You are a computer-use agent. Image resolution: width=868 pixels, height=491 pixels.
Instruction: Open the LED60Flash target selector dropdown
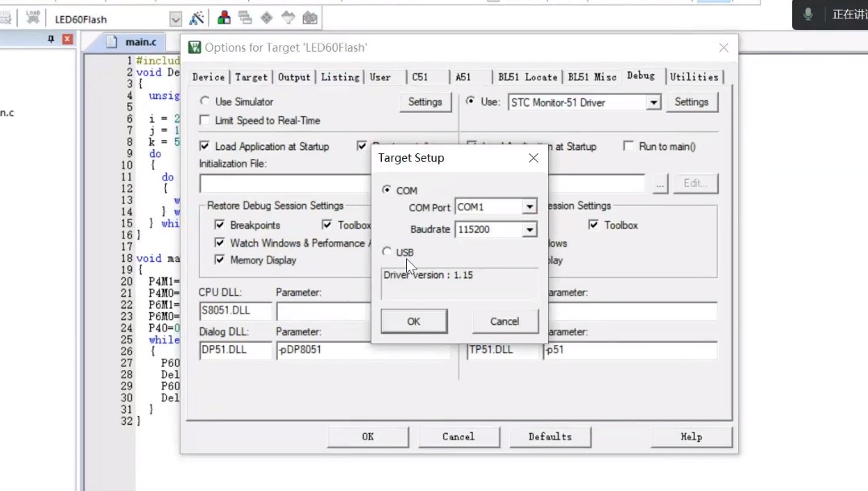pos(175,19)
